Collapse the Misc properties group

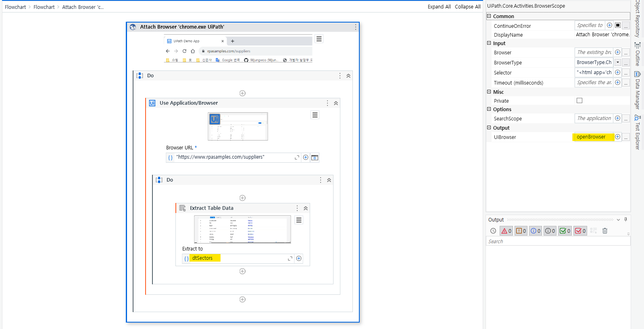[489, 92]
